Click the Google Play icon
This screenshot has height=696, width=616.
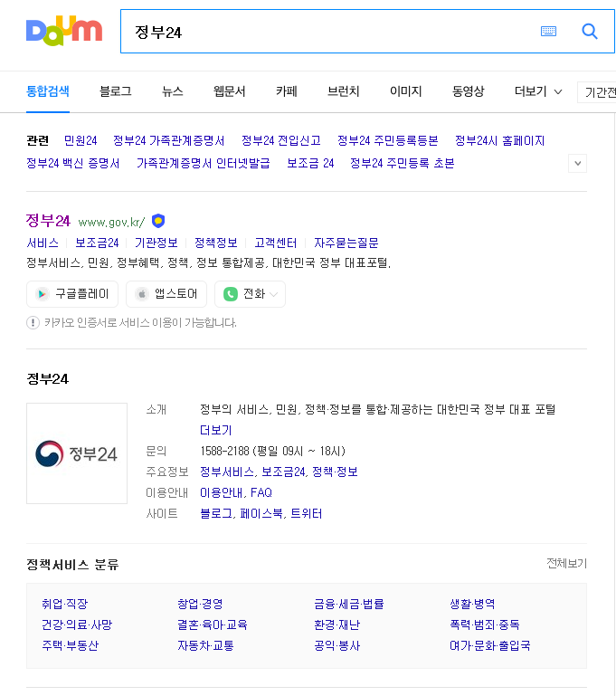click(43, 294)
